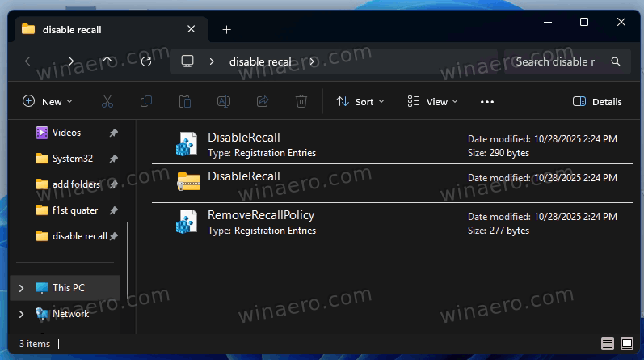Click the Delete trash icon
This screenshot has width=644, height=360.
tap(301, 101)
